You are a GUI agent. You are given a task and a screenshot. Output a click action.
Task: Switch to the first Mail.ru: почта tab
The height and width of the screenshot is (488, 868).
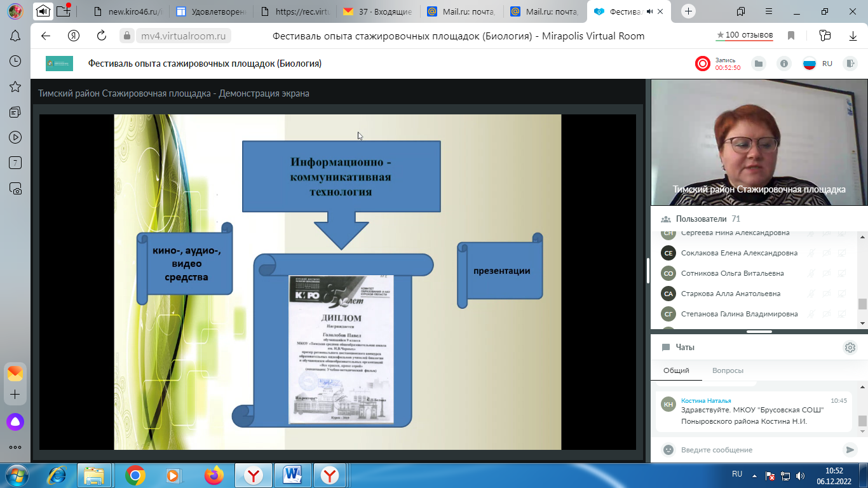(x=462, y=11)
